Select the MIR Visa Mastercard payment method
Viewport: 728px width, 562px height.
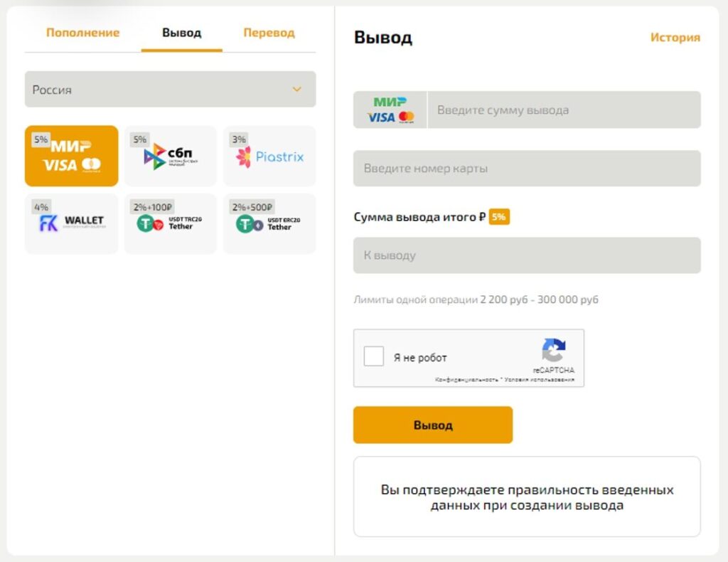pyautogui.click(x=72, y=156)
